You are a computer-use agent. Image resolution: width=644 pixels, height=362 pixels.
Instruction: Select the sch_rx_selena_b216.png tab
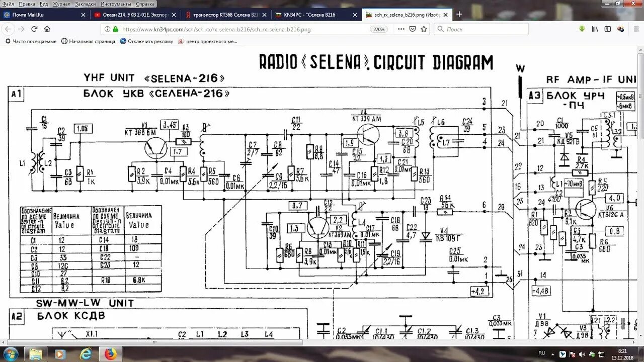tap(407, 15)
